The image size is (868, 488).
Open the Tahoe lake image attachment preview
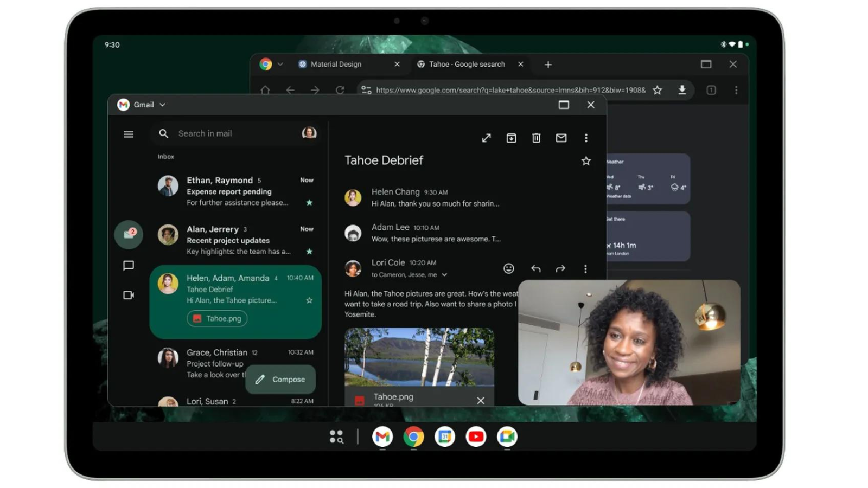click(x=419, y=357)
